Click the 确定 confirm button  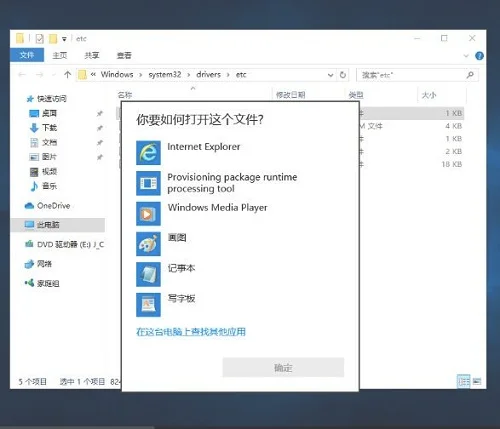coord(283,367)
